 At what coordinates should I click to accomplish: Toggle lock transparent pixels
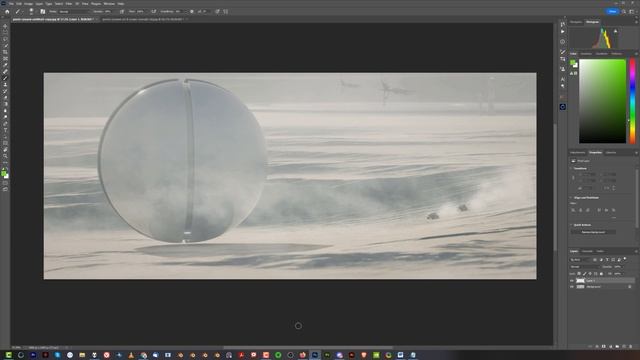[x=579, y=274]
